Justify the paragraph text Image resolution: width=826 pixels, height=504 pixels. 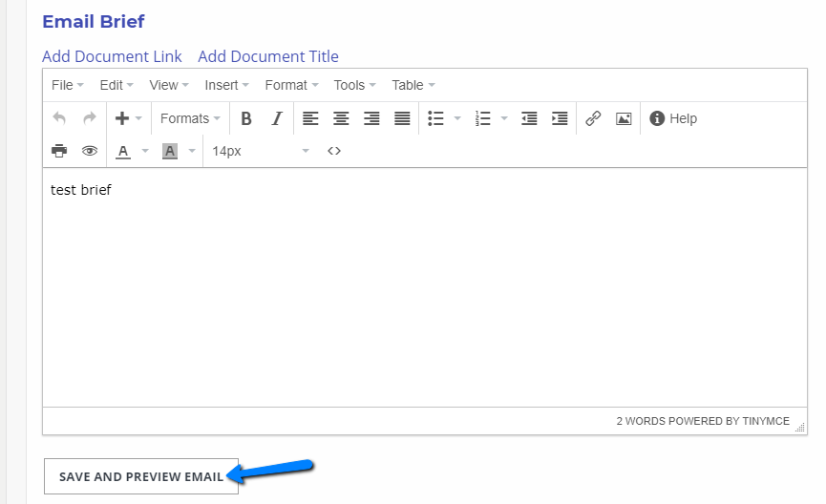402,118
